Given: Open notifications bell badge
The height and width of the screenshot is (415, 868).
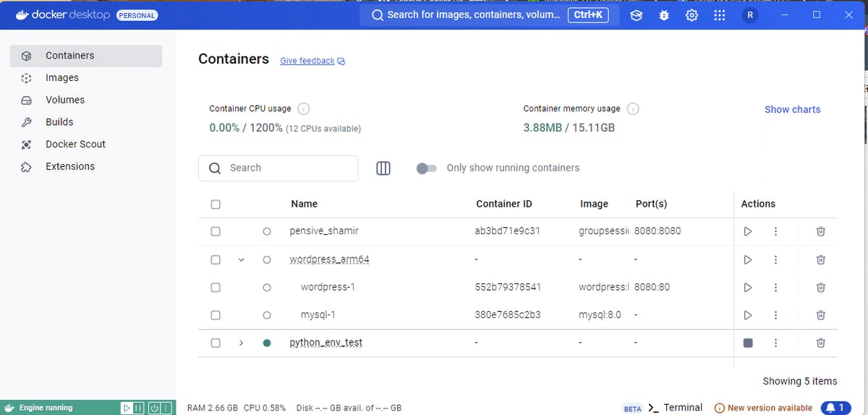Looking at the screenshot, I should pyautogui.click(x=837, y=408).
